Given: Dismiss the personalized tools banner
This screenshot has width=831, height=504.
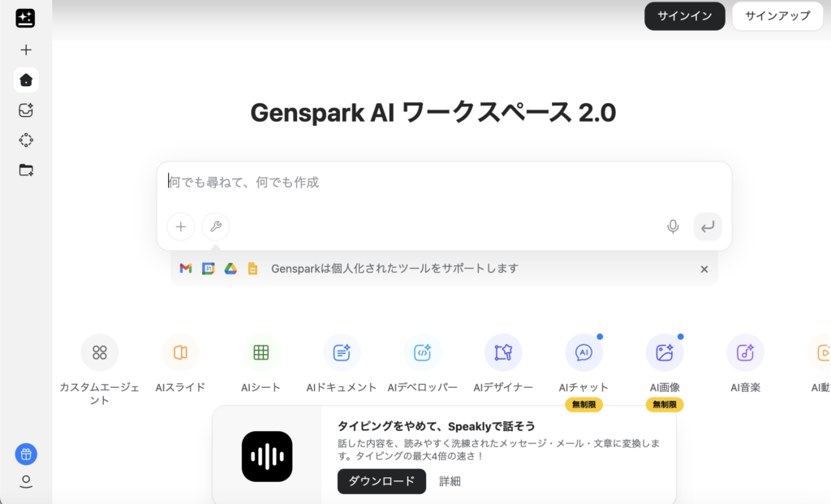Looking at the screenshot, I should click(x=704, y=269).
